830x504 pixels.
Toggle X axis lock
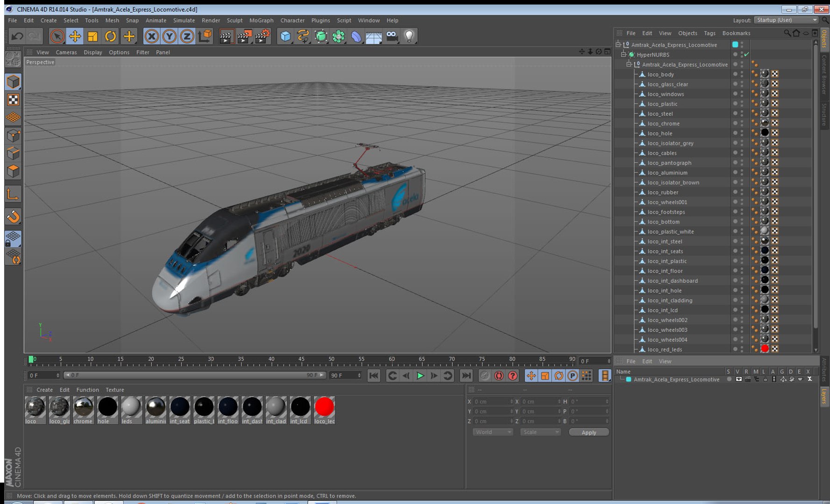coord(151,36)
